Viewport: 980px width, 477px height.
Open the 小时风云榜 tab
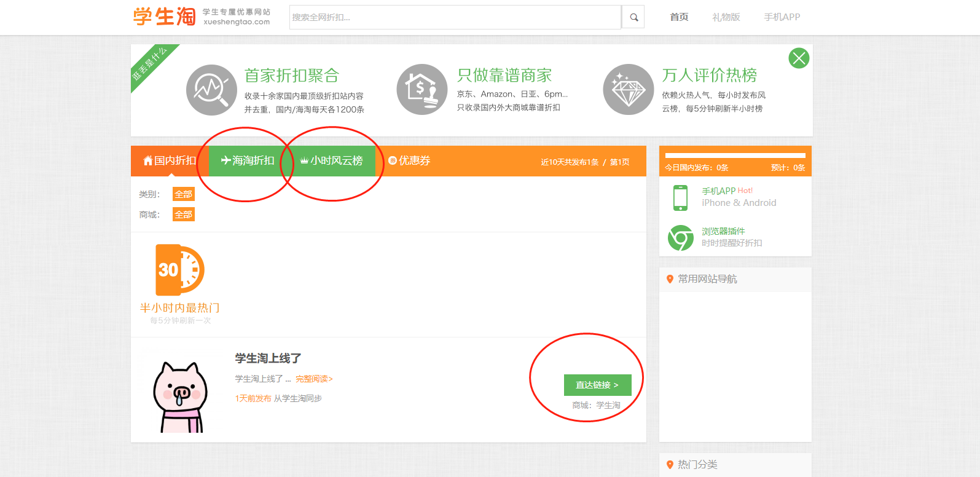(x=332, y=160)
